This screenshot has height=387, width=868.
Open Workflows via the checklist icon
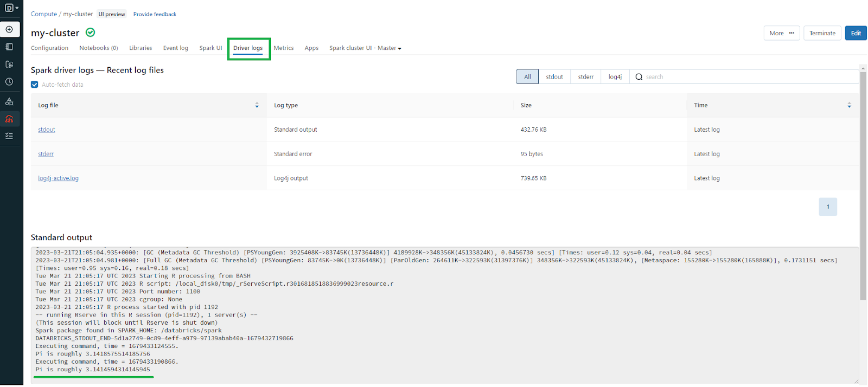pos(9,136)
